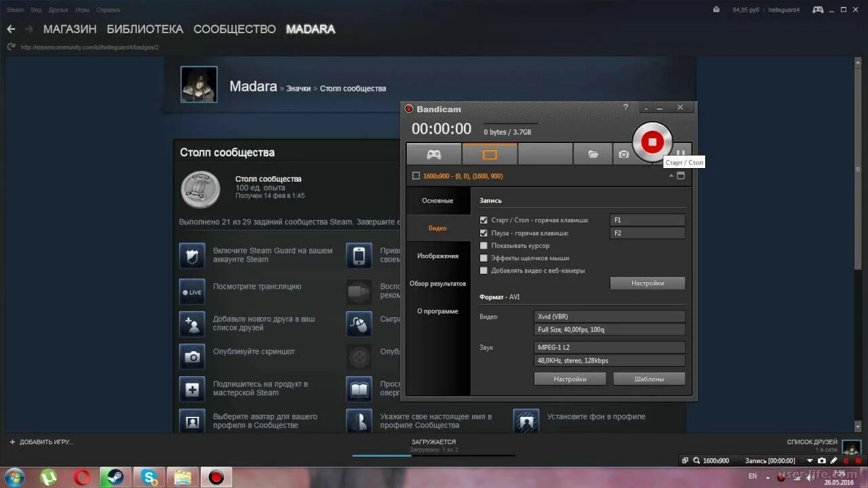Click the Steam Guard shield task icon

click(x=192, y=256)
